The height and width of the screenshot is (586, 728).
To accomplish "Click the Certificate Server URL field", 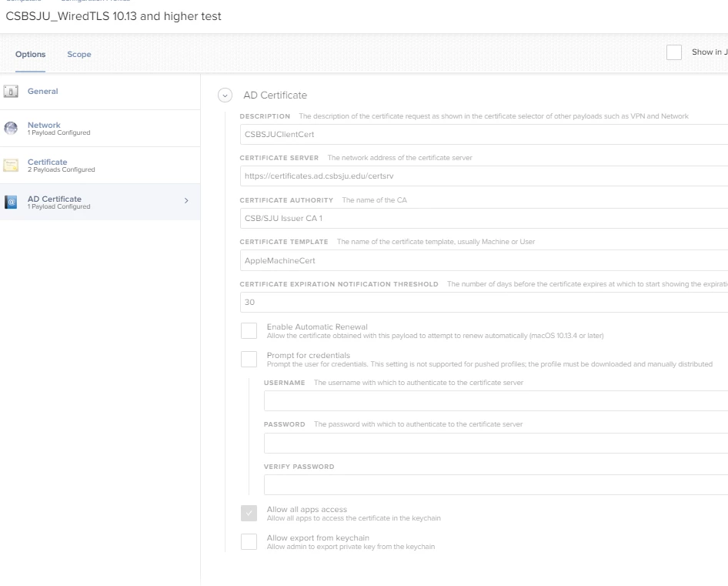I will click(x=484, y=176).
